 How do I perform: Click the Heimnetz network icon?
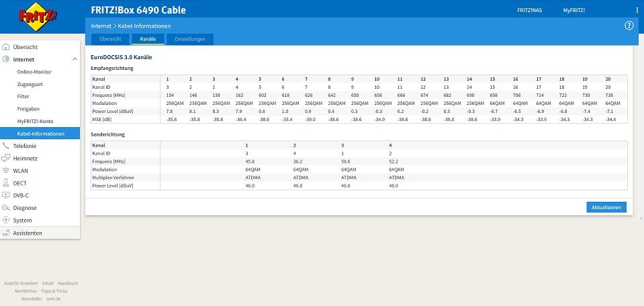point(6,158)
